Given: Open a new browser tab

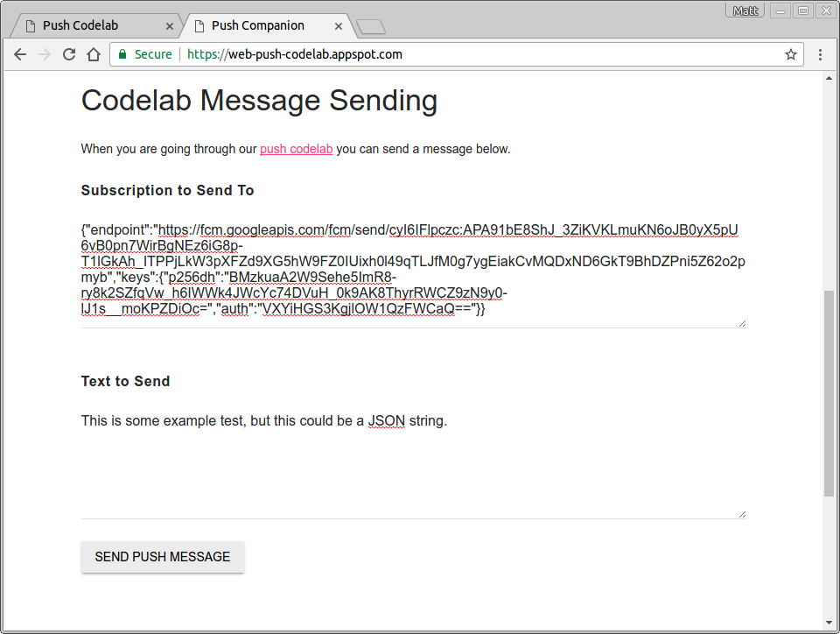Looking at the screenshot, I should [x=371, y=26].
